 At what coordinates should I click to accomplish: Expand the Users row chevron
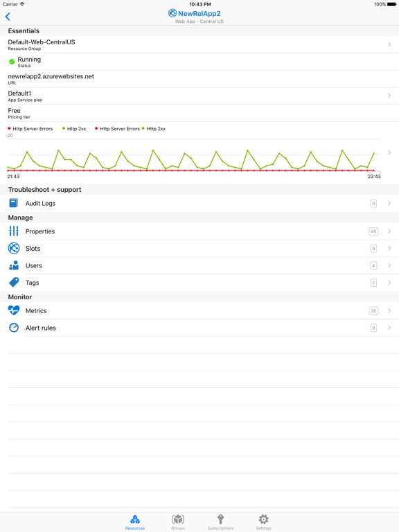(x=389, y=265)
